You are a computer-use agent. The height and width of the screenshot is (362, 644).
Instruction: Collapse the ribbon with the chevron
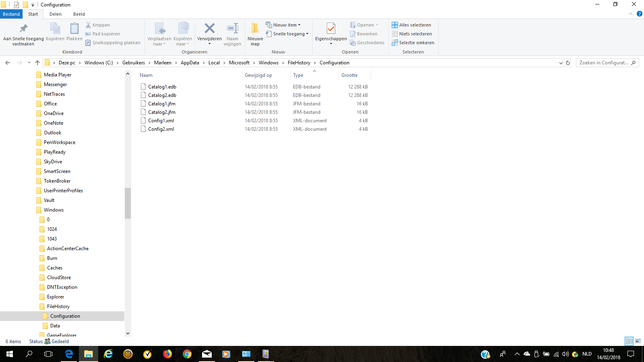631,14
